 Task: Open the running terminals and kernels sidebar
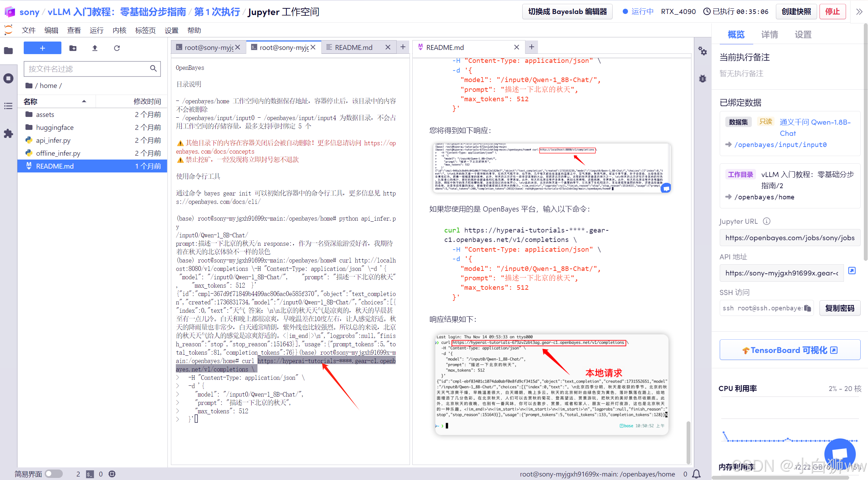click(x=8, y=78)
